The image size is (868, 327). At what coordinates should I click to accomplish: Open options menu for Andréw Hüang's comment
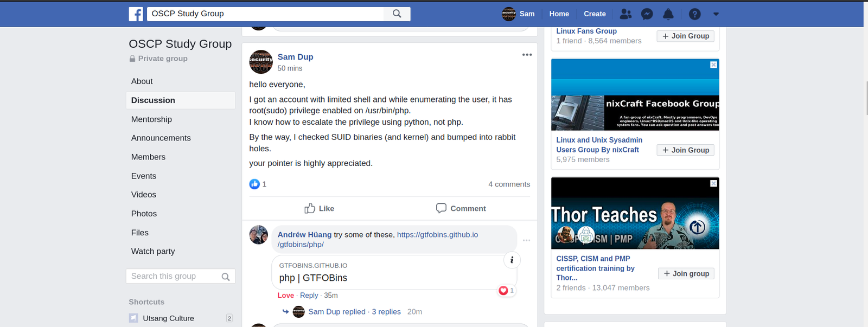(526, 240)
